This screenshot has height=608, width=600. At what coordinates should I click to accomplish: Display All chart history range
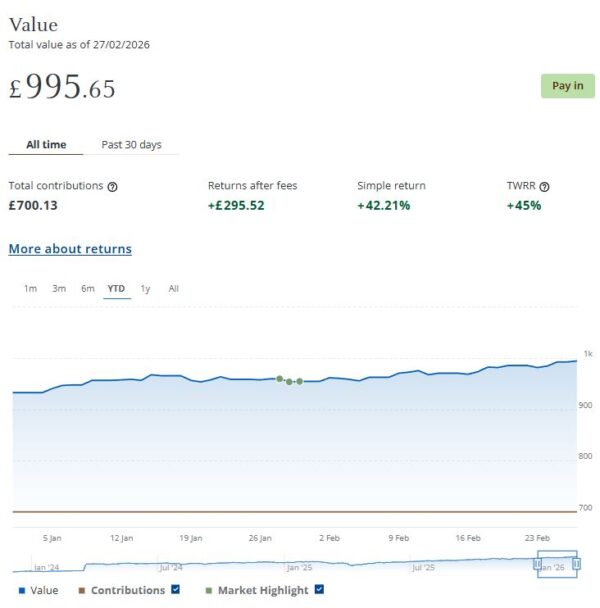pos(173,289)
